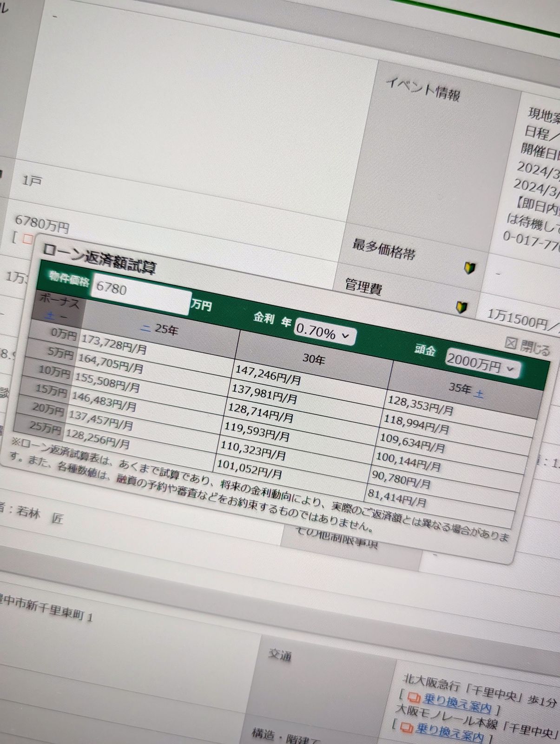Click the red square icon below 6780万円 price
The width and height of the screenshot is (560, 744).
[28, 239]
